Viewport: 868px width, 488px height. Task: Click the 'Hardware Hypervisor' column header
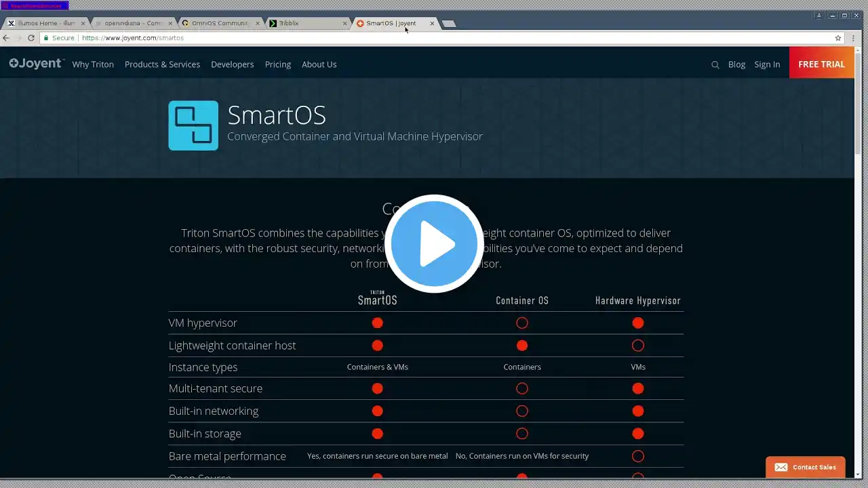point(638,300)
